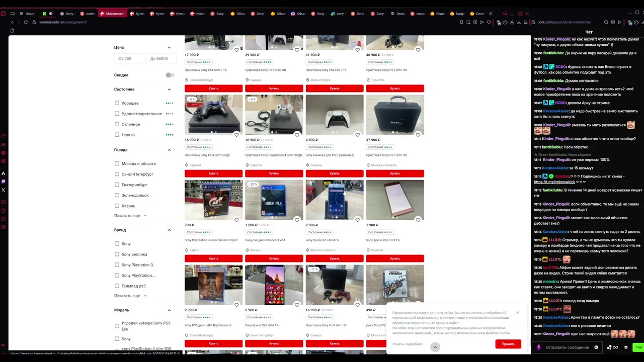The width and height of the screenshot is (644, 362).
Task: Select the Санкт-Петербург city checkbox
Action: [117, 174]
